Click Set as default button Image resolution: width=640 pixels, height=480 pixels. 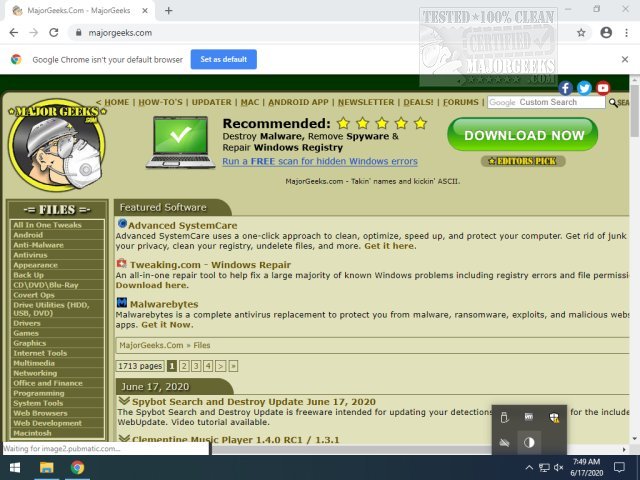224,59
